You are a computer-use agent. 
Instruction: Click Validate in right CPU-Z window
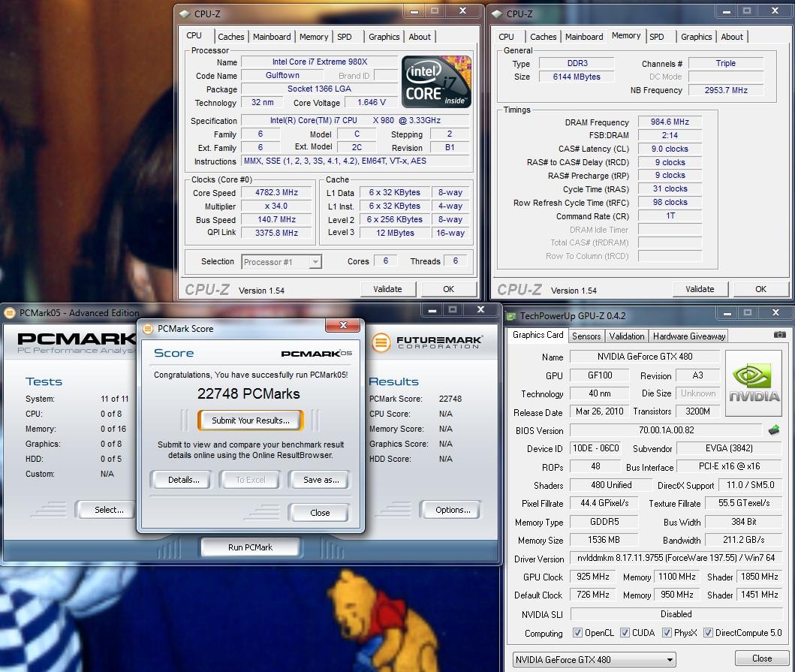point(700,289)
